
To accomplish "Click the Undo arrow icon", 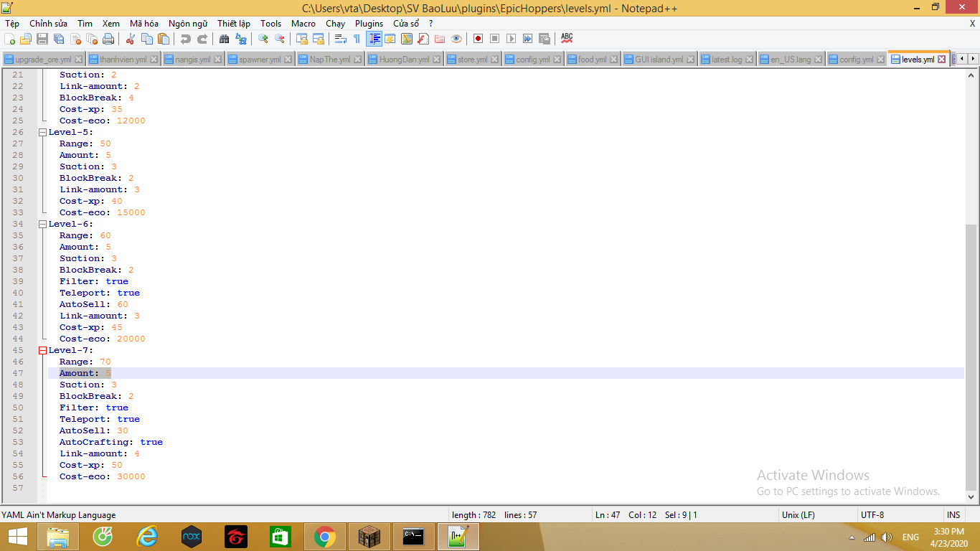I will click(x=186, y=39).
